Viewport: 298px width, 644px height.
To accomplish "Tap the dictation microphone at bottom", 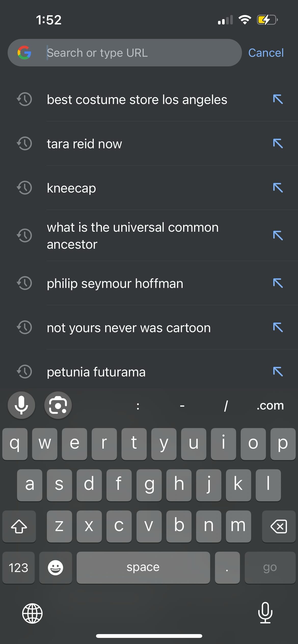I will 265,613.
